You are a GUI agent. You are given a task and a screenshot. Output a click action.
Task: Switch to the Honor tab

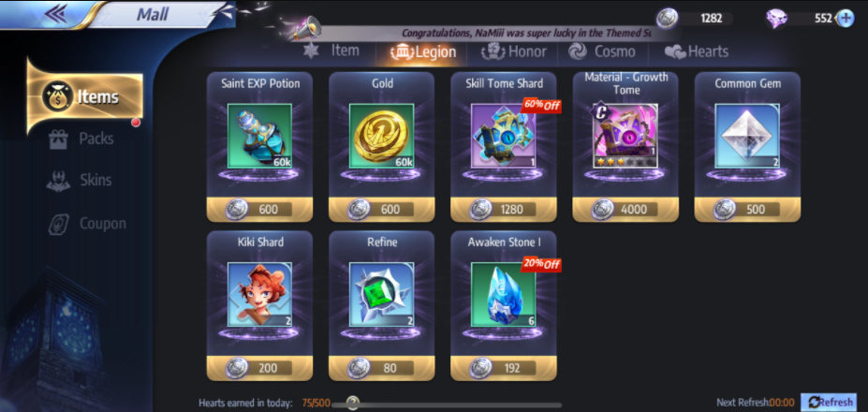(514, 51)
